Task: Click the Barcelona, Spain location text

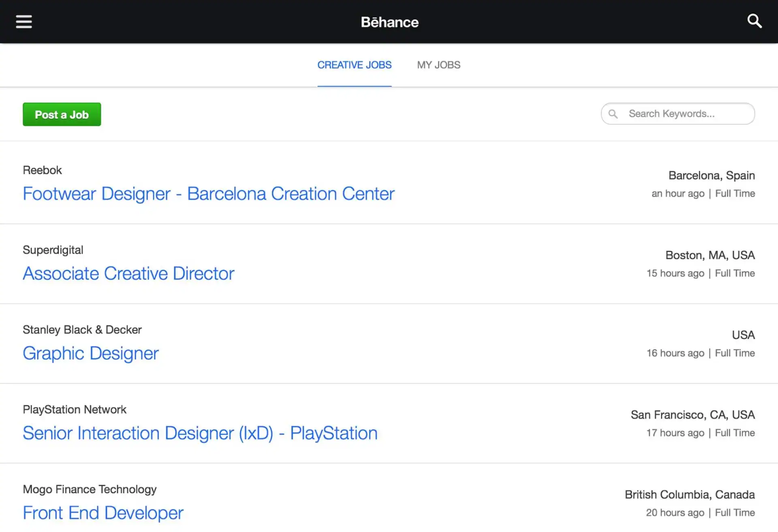Action: click(712, 175)
